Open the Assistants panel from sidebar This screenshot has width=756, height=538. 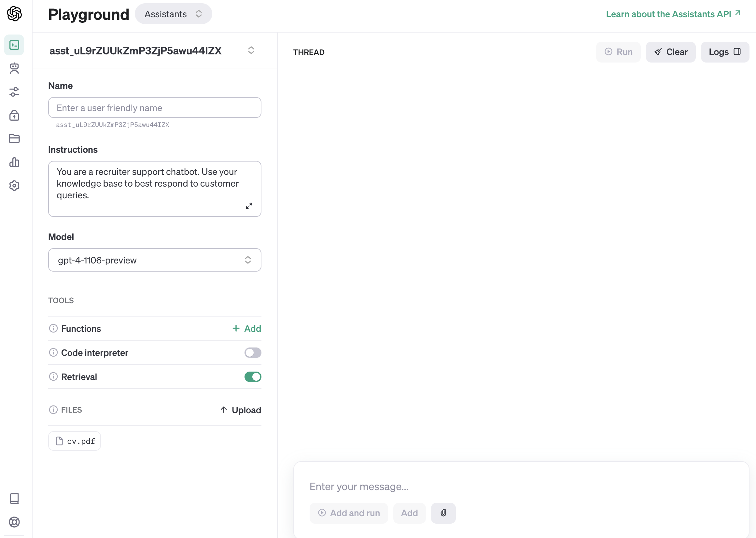pyautogui.click(x=14, y=69)
